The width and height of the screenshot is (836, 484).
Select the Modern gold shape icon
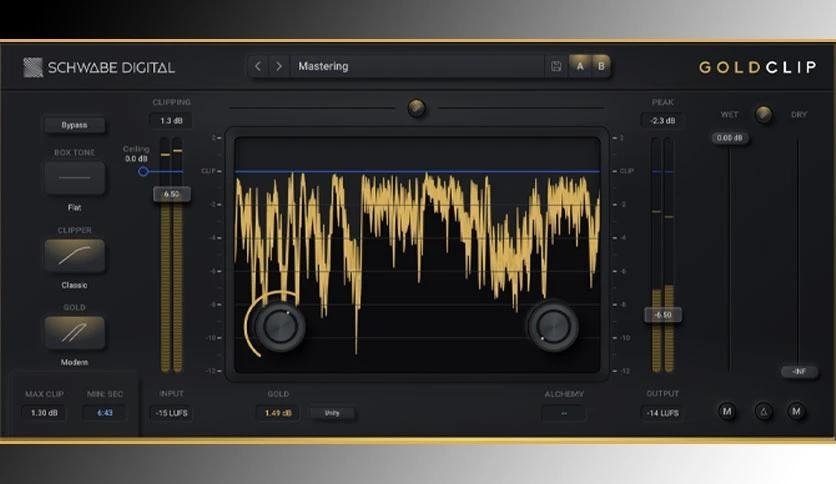(74, 333)
